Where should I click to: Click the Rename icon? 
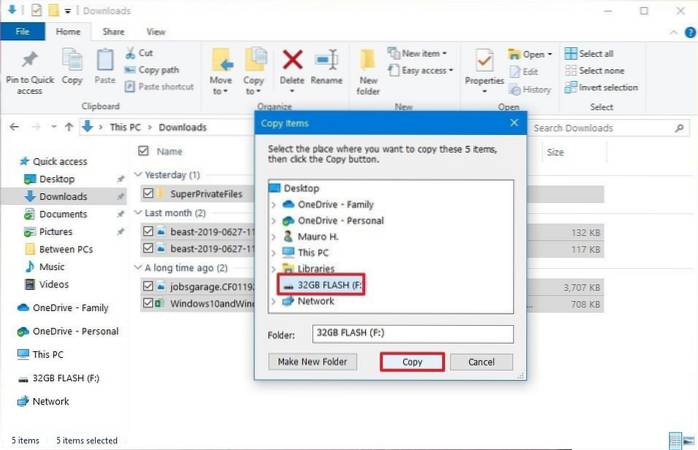326,60
